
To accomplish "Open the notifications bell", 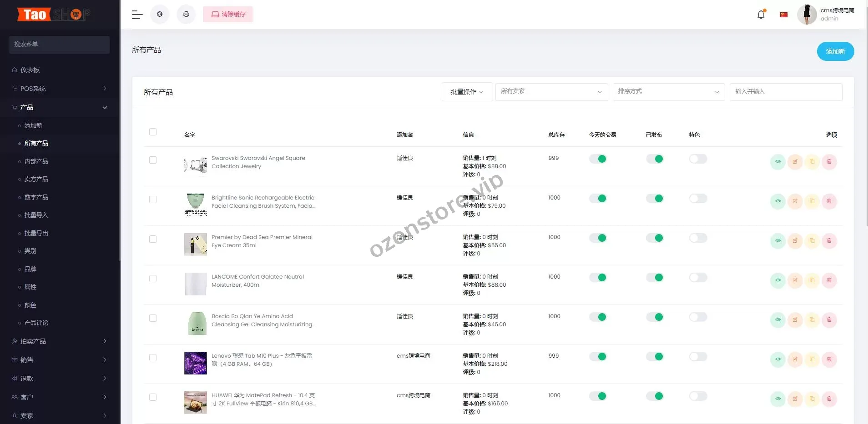I will (x=760, y=14).
